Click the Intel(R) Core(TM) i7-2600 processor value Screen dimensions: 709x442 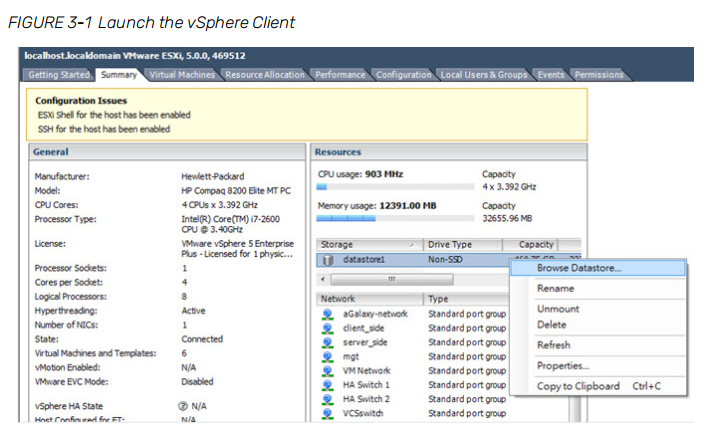point(231,225)
